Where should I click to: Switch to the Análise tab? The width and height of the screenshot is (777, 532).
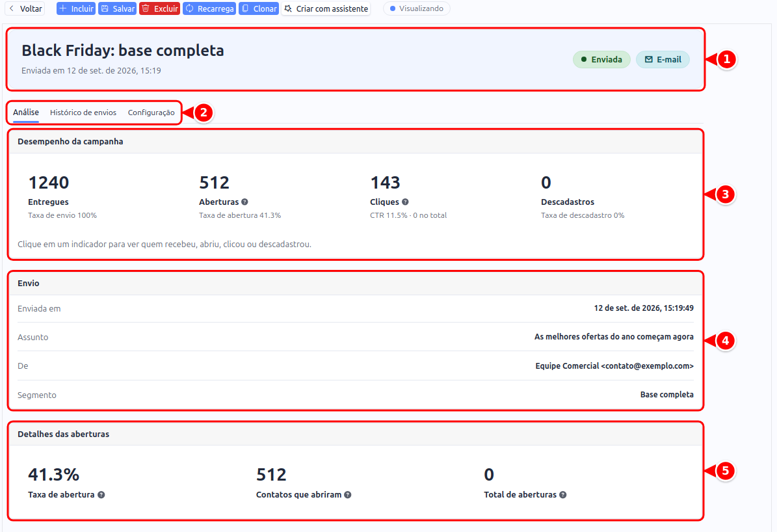click(26, 113)
